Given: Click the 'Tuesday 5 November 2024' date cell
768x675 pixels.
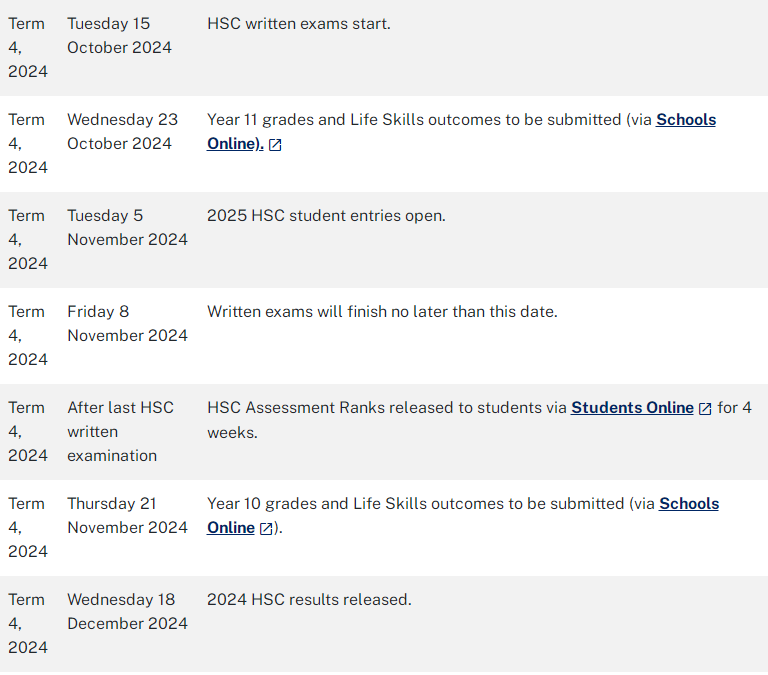Looking at the screenshot, I should coord(127,228).
